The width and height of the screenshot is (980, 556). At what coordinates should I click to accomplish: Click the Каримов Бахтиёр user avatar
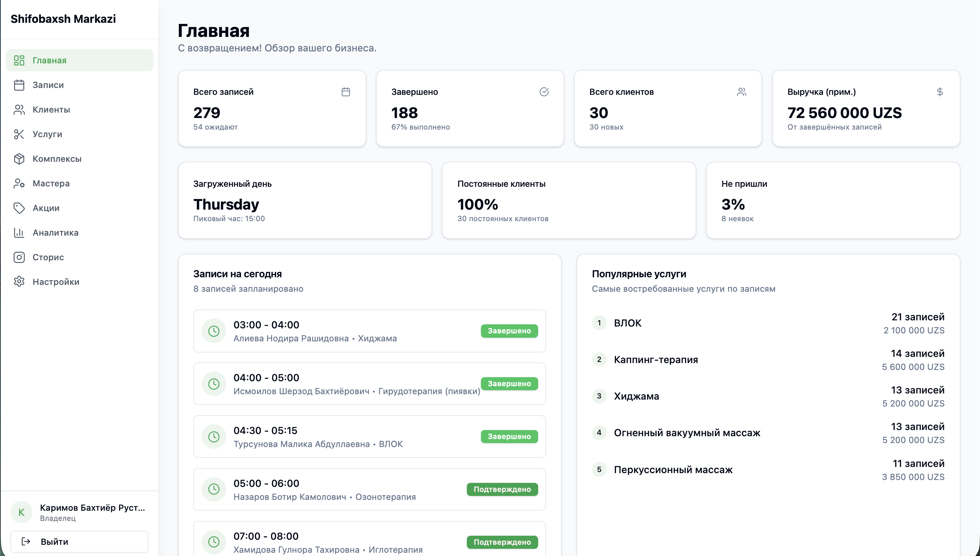[21, 512]
